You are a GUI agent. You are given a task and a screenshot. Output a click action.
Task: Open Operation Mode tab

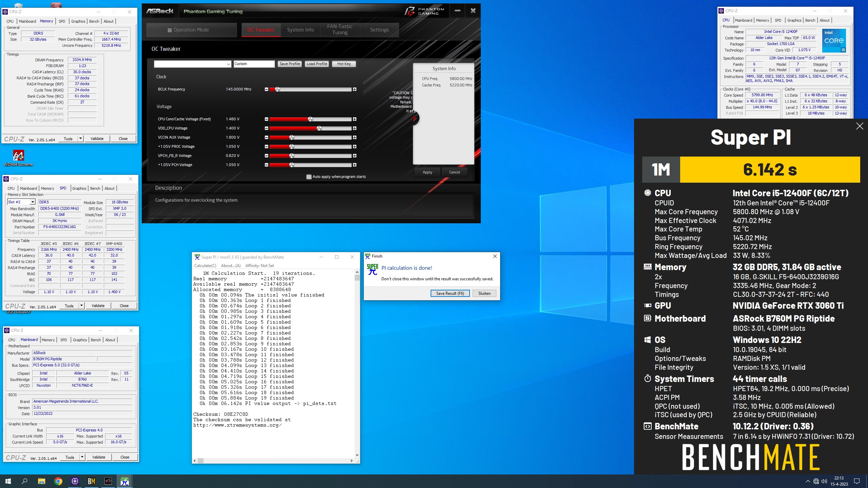click(192, 30)
